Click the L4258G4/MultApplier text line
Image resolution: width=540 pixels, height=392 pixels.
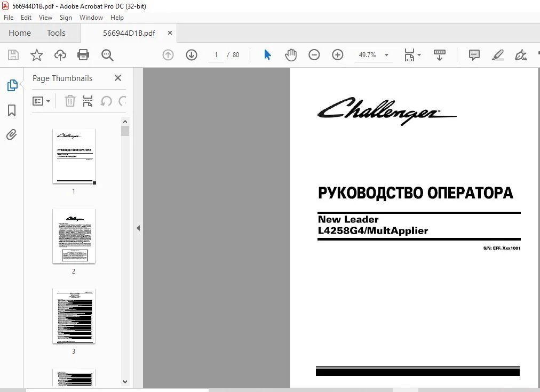pyautogui.click(x=373, y=230)
